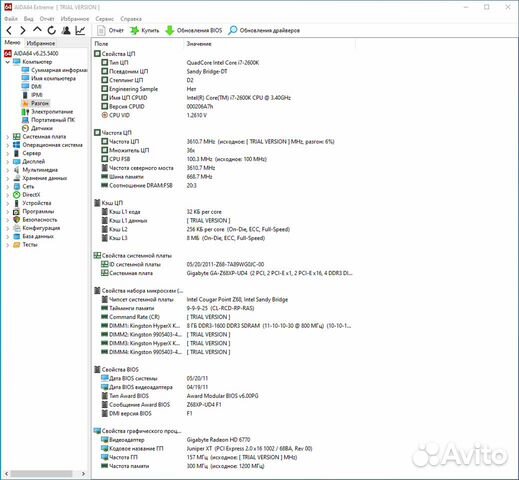Click sidebar scrollbar left arrow
519x480 pixels.
6,474
